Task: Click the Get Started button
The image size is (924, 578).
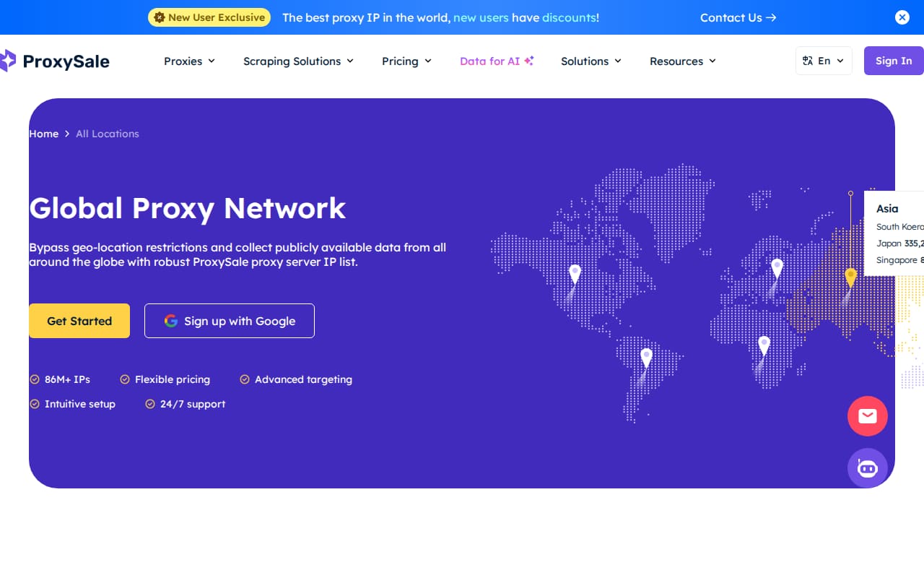Action: (79, 321)
